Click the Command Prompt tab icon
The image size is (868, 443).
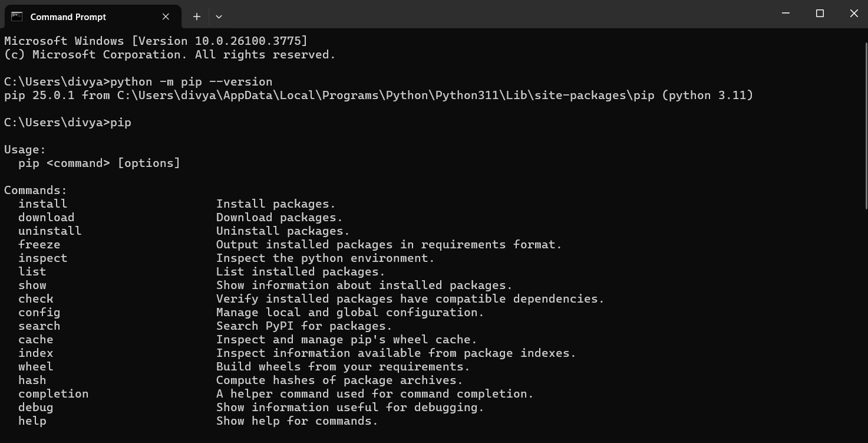pos(16,17)
